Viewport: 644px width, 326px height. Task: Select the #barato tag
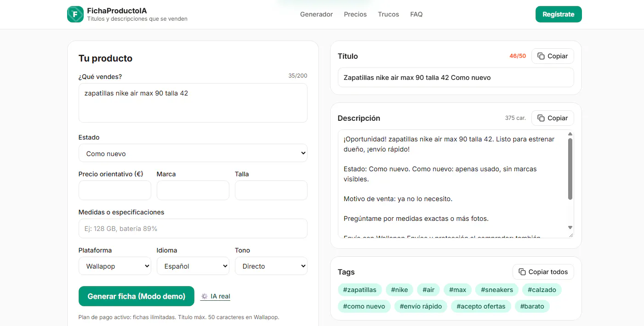click(532, 306)
